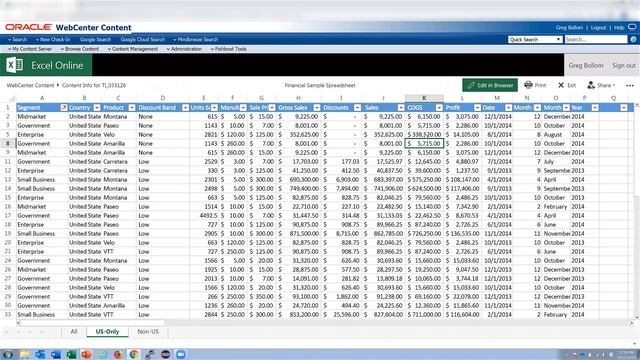Switch to the All sheet tab
Screen dimensions: 640x360
coord(74,331)
